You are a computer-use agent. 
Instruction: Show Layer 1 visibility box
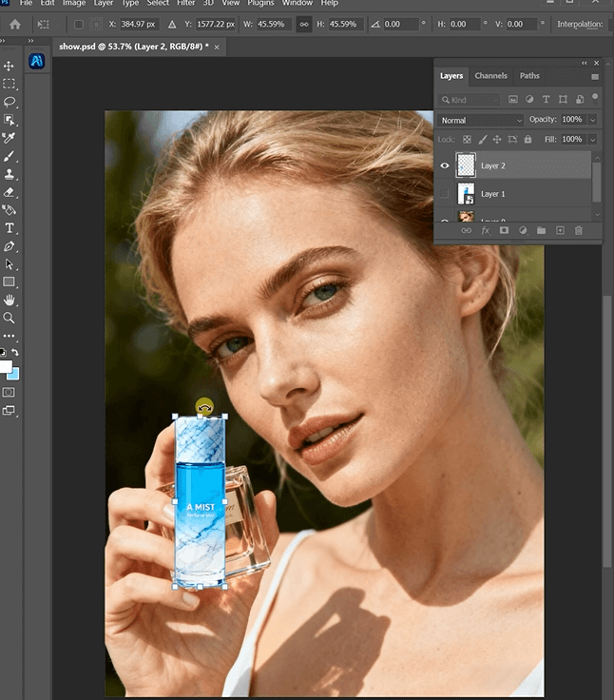(x=444, y=194)
